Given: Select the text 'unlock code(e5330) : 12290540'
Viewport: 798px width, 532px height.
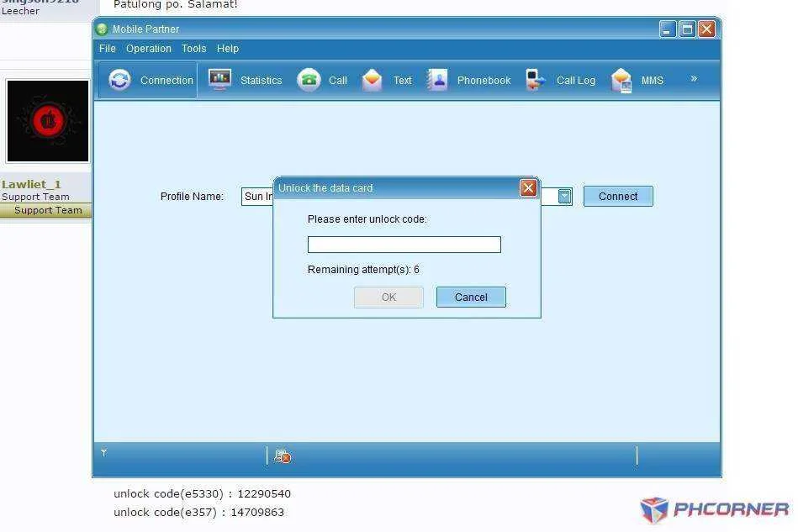Looking at the screenshot, I should [202, 494].
